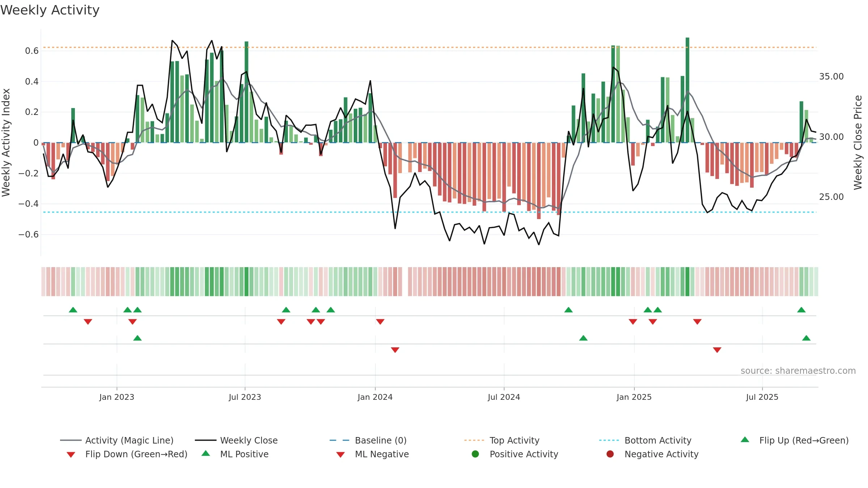Screen dimensions: 868x488
Task: Click the Negative Activity red circle icon
Action: click(610, 454)
